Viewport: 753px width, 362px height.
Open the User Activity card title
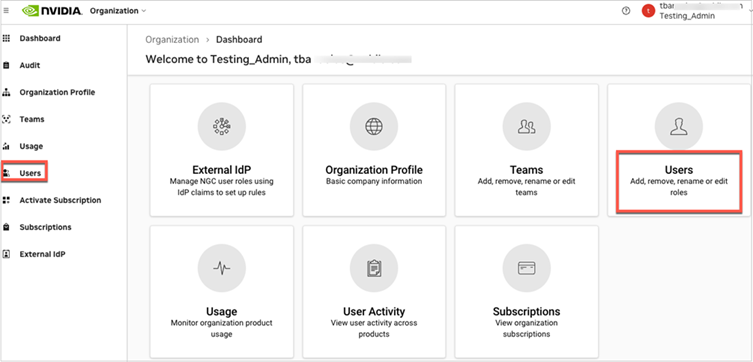pos(374,312)
